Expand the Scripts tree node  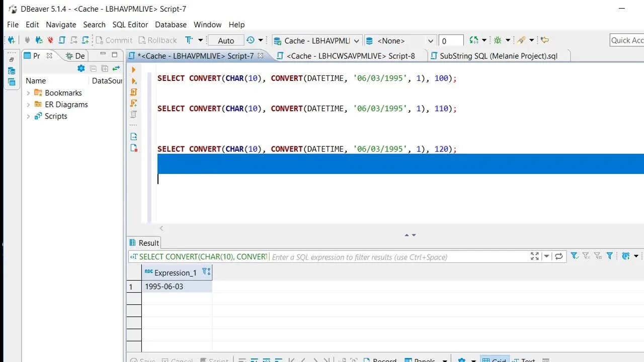[x=28, y=116]
